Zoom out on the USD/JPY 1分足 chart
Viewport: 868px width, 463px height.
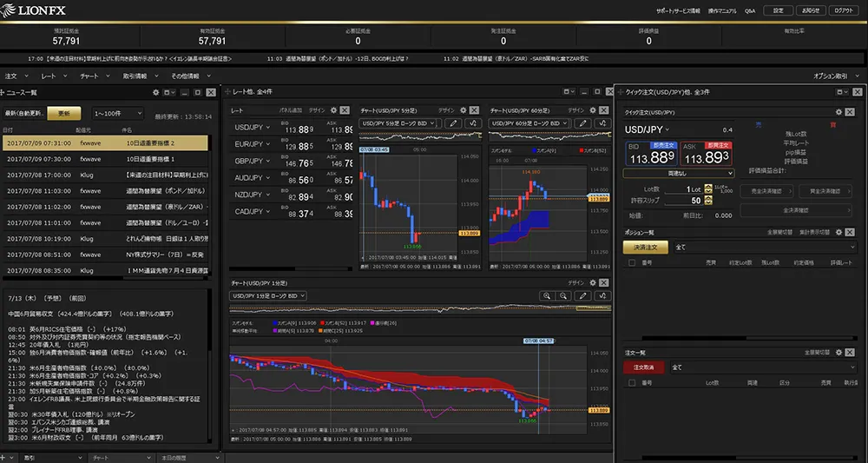563,295
